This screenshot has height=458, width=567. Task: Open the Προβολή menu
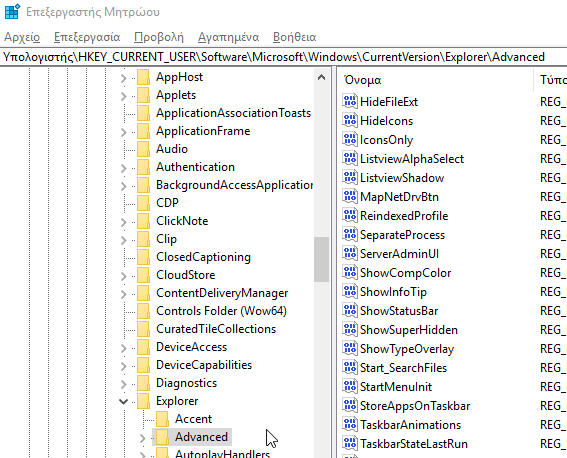click(159, 37)
